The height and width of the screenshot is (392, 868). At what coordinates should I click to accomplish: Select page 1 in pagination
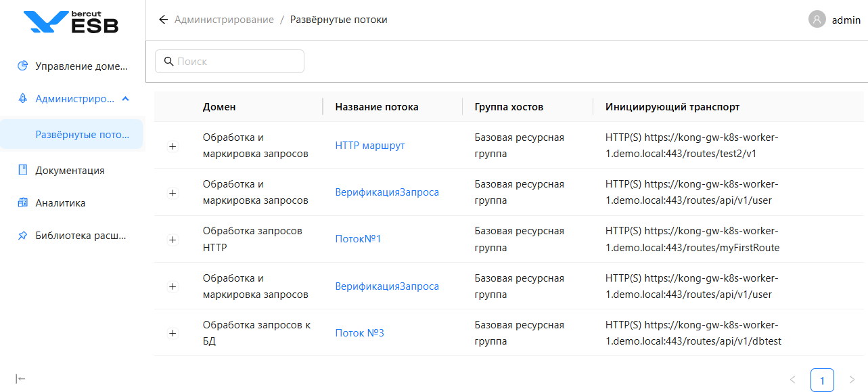(821, 380)
